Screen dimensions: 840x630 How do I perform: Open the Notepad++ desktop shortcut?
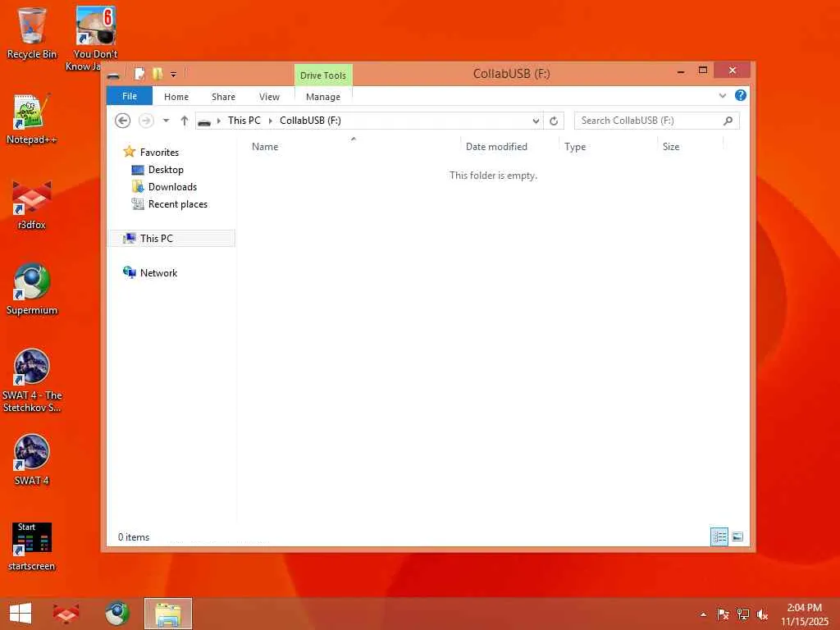(32, 119)
